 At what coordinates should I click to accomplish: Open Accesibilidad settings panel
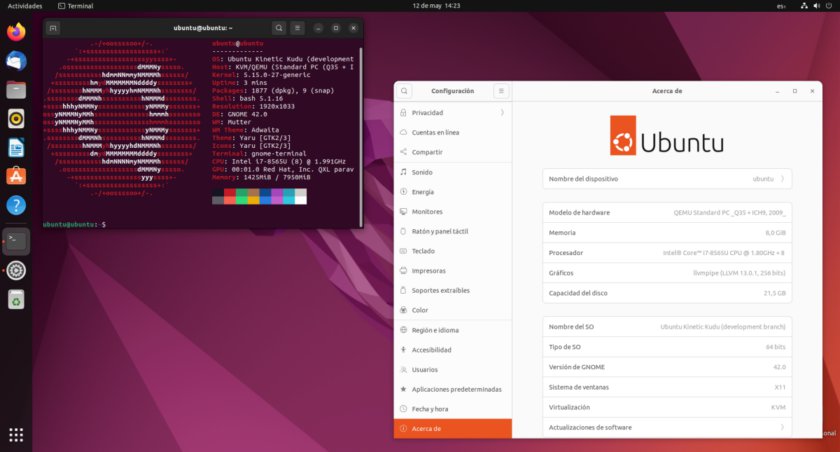pyautogui.click(x=453, y=350)
